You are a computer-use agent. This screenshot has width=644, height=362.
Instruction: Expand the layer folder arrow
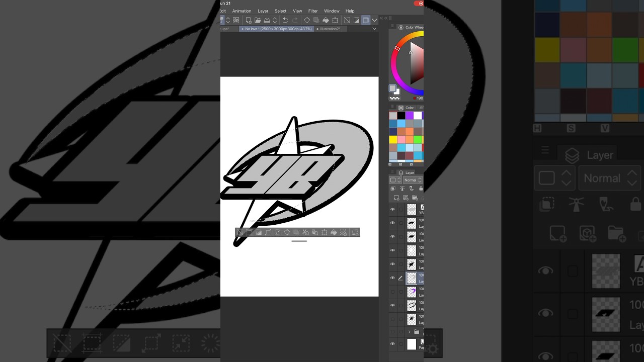pos(410,332)
